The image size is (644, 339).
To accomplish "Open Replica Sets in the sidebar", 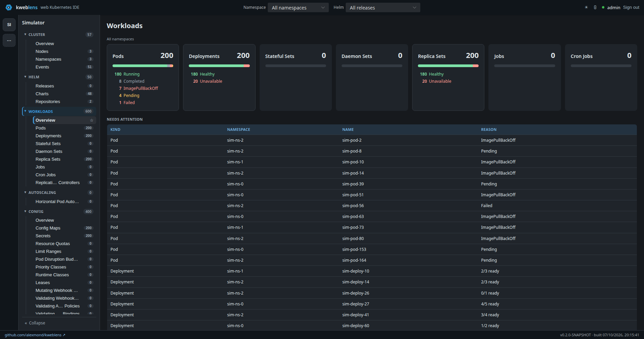I will tap(64, 159).
